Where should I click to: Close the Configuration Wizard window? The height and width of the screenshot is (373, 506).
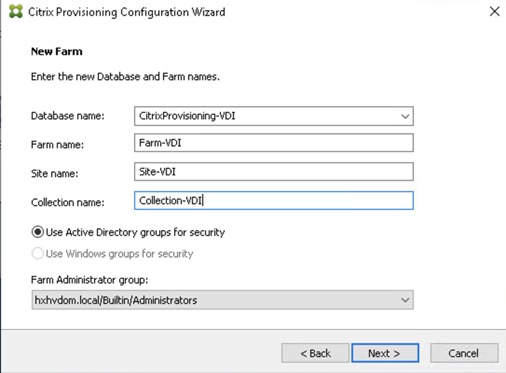click(494, 12)
